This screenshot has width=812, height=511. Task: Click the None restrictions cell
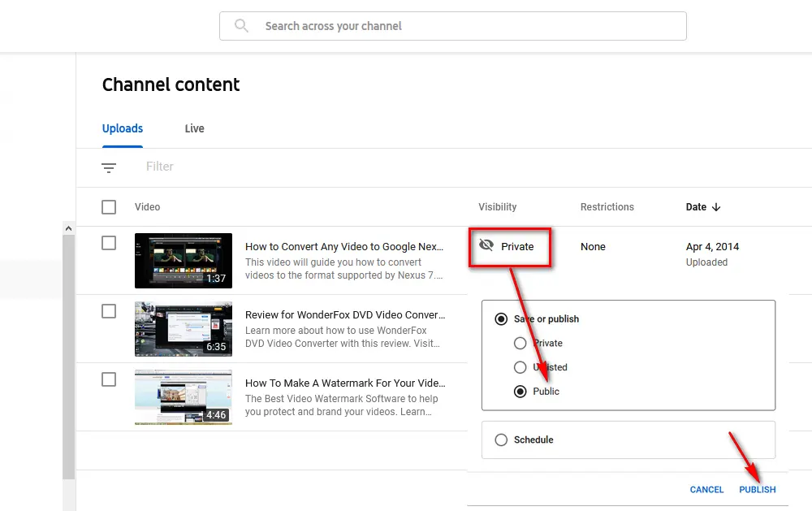click(x=593, y=247)
